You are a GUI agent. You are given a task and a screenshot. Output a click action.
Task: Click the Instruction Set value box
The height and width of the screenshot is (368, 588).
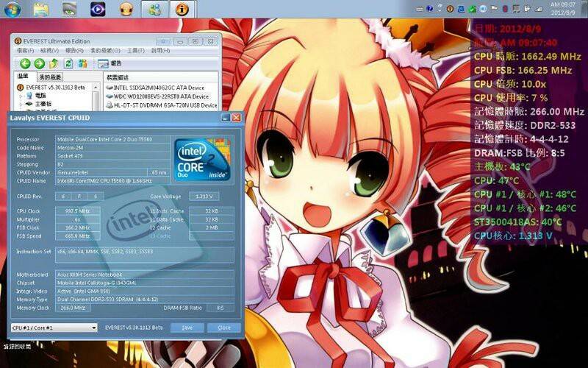(145, 255)
